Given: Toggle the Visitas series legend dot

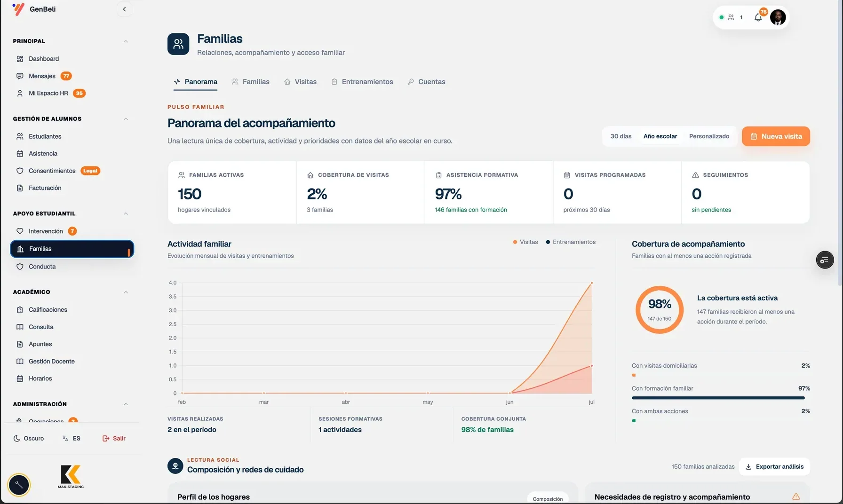Looking at the screenshot, I should point(515,242).
